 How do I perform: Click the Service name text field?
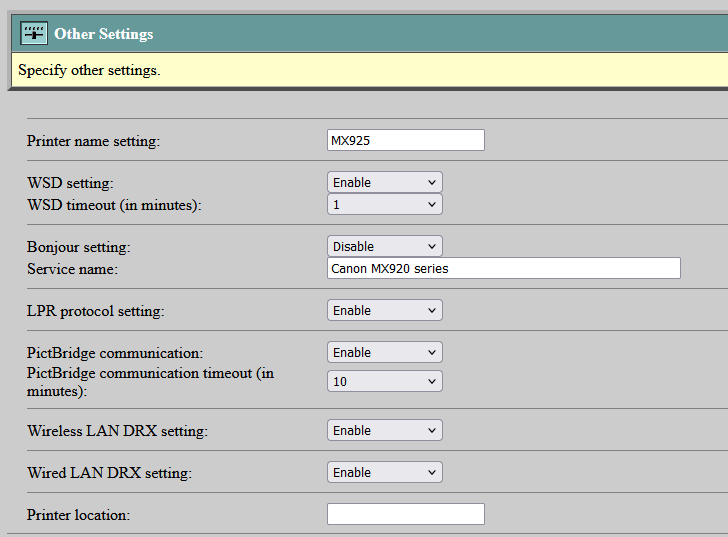click(x=503, y=269)
